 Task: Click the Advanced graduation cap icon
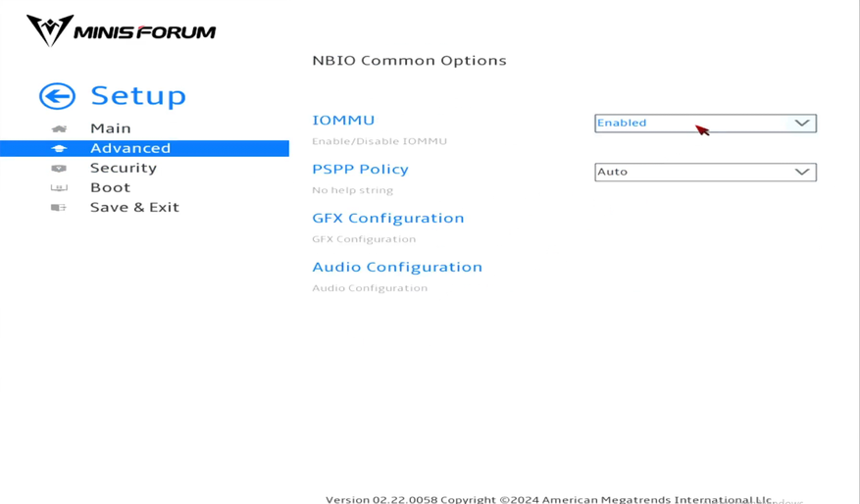[x=59, y=149]
